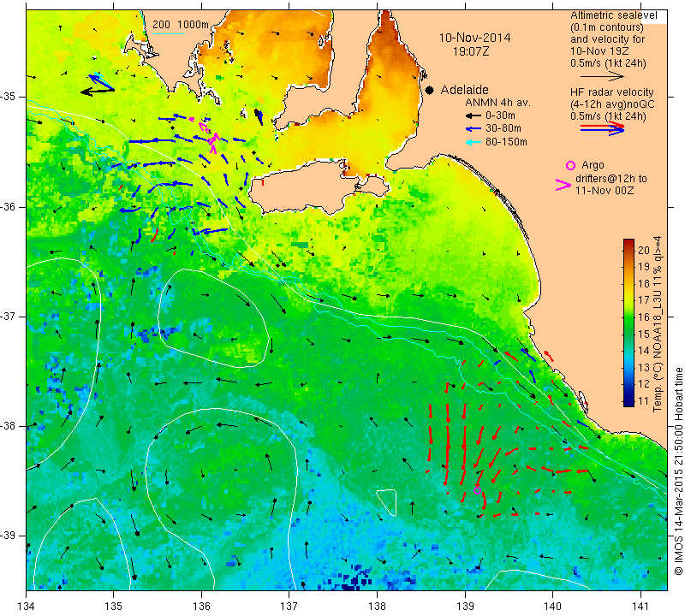This screenshot has width=685, height=616.
Task: Click the Adelaide label
Action: pyautogui.click(x=464, y=90)
